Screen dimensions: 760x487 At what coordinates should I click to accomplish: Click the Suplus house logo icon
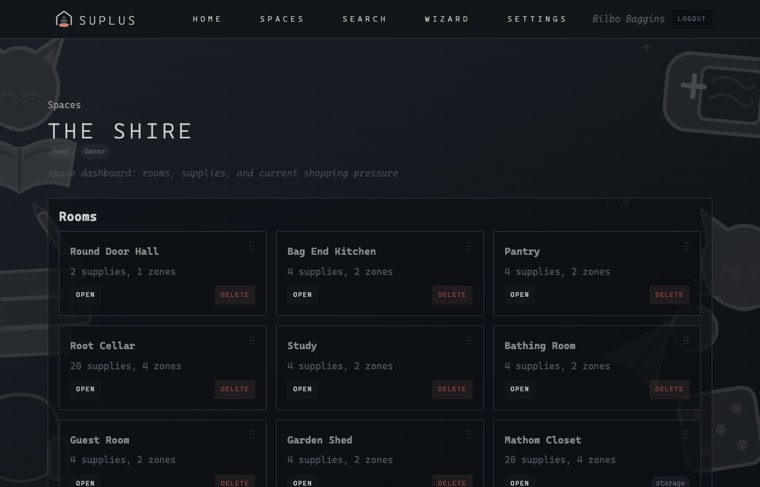[x=63, y=19]
